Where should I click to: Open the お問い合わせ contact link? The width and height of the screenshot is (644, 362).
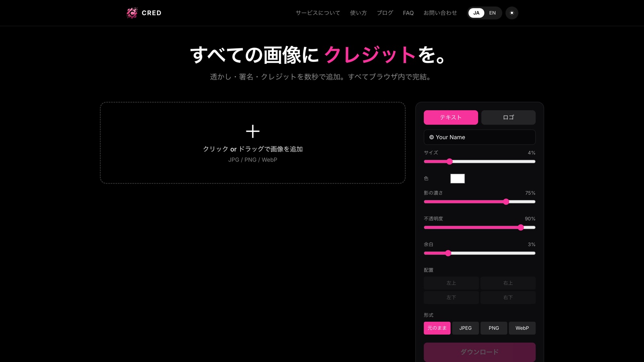pos(440,13)
